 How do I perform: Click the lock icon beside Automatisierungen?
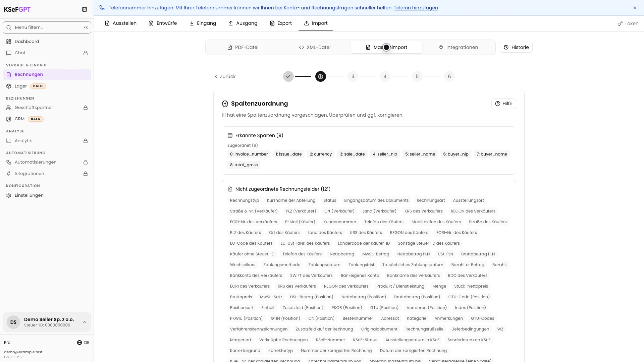(x=86, y=162)
